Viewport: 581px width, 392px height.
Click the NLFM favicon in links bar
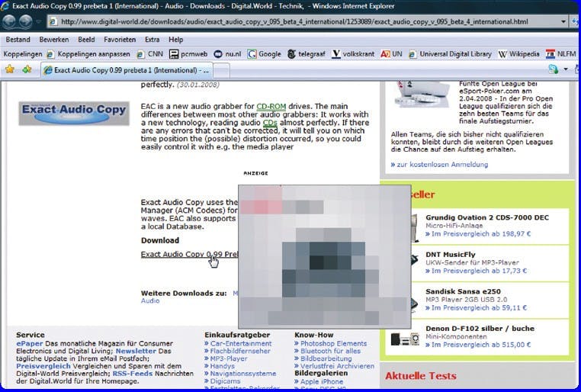click(x=551, y=54)
